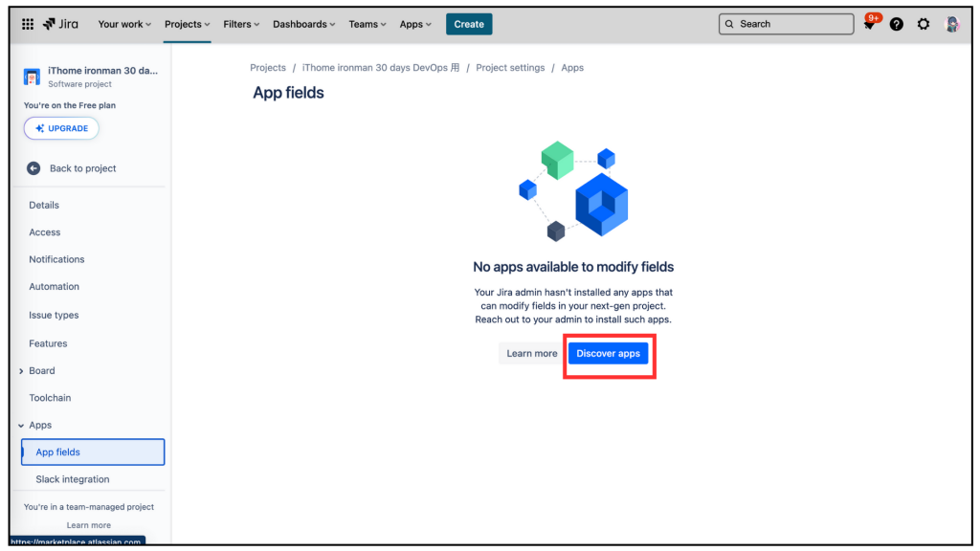
Task: Click the Jira logo
Action: coord(60,24)
